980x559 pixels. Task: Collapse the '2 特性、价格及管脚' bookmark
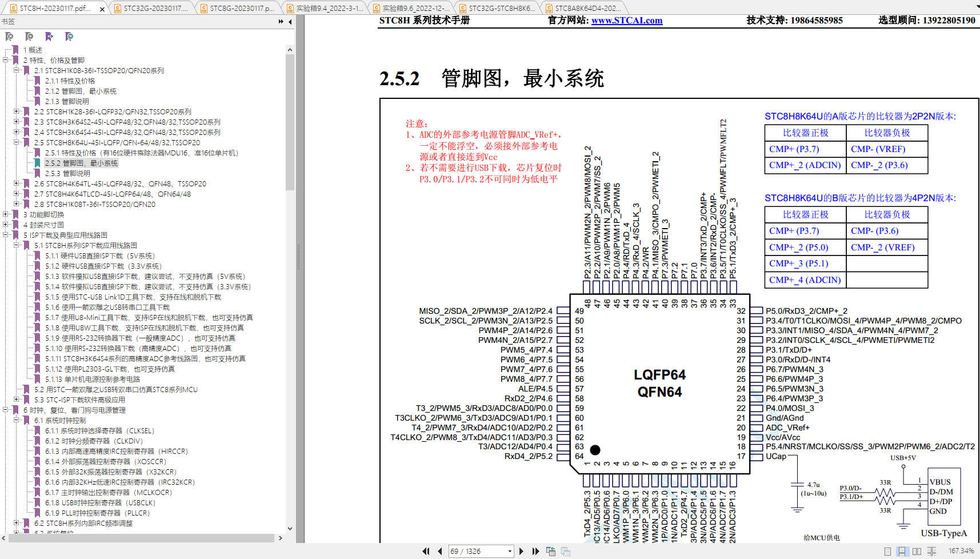point(5,60)
